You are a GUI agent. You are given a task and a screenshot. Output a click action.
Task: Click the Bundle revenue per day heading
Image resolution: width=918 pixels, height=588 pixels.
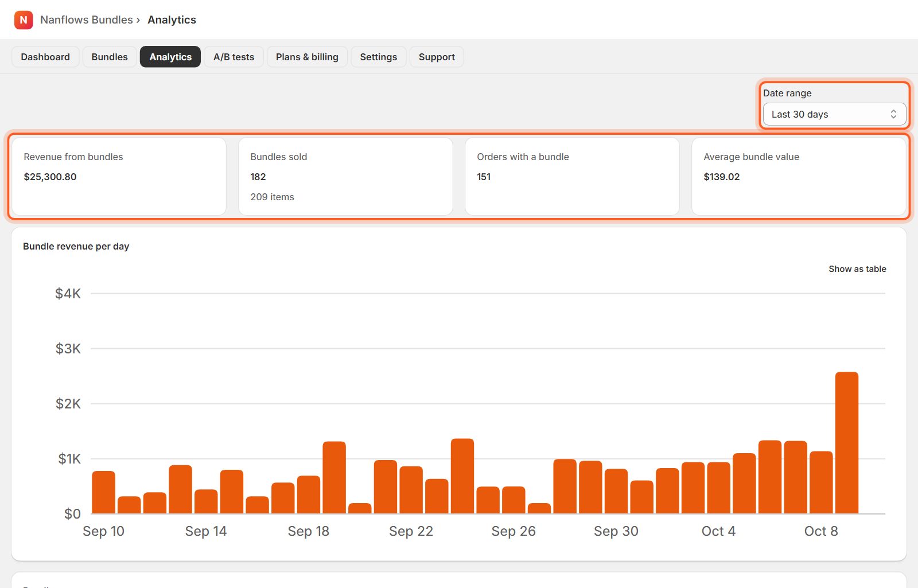point(76,246)
